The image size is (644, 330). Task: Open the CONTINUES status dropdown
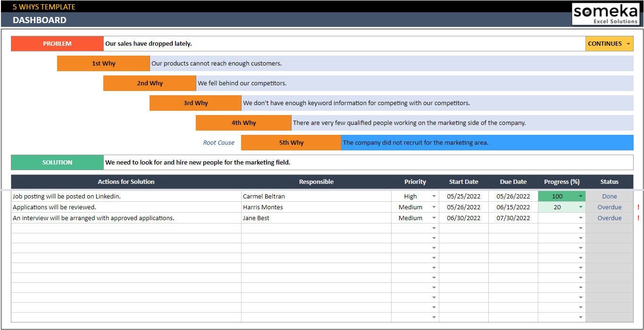point(627,43)
